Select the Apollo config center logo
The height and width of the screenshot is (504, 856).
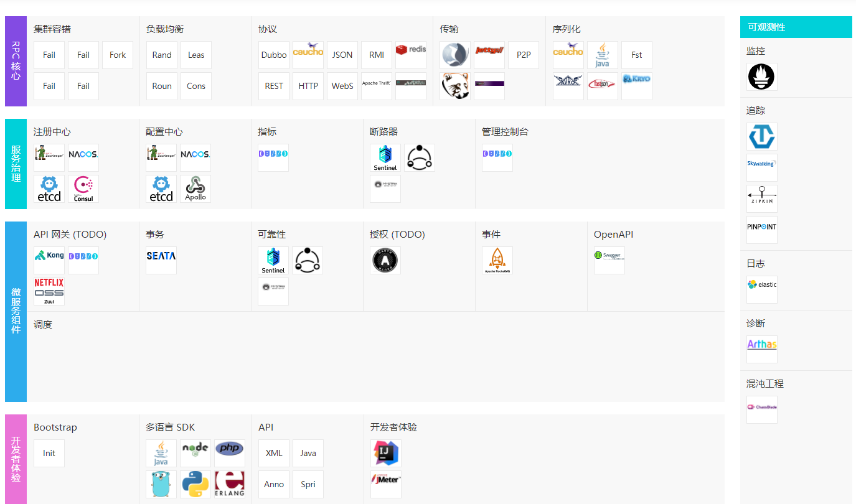(x=195, y=189)
